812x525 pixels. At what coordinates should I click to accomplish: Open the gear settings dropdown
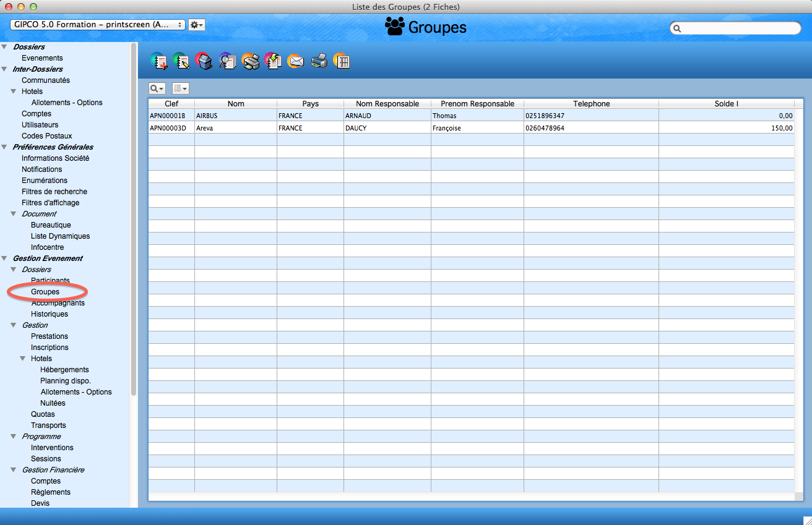[x=196, y=25]
